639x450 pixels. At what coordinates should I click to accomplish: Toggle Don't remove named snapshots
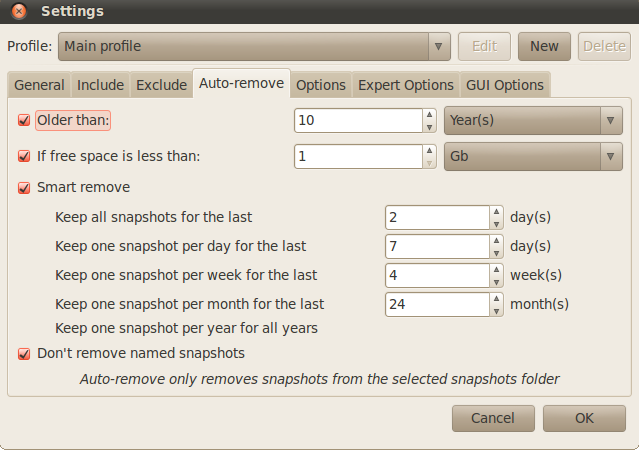tap(24, 353)
